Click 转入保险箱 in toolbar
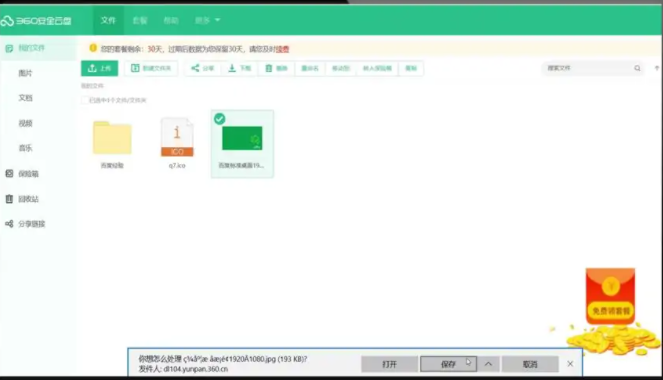 pos(377,68)
